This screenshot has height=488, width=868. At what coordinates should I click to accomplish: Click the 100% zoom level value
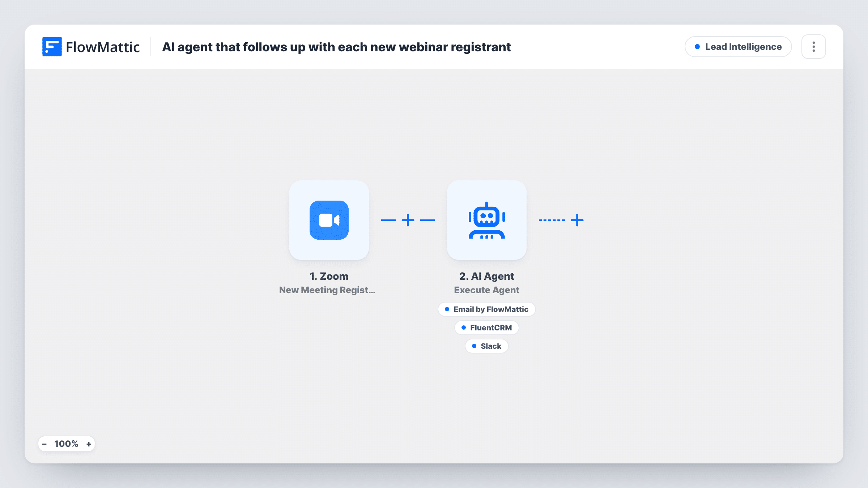point(66,444)
